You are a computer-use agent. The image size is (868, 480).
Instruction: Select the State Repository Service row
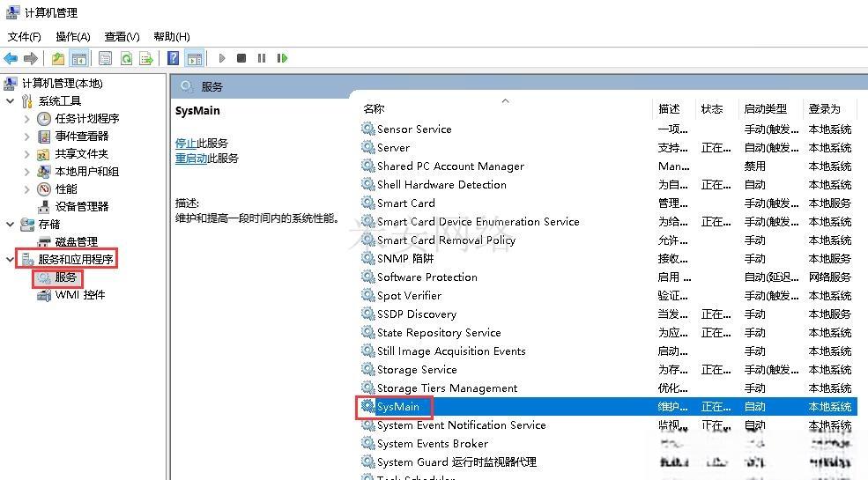tap(608, 332)
